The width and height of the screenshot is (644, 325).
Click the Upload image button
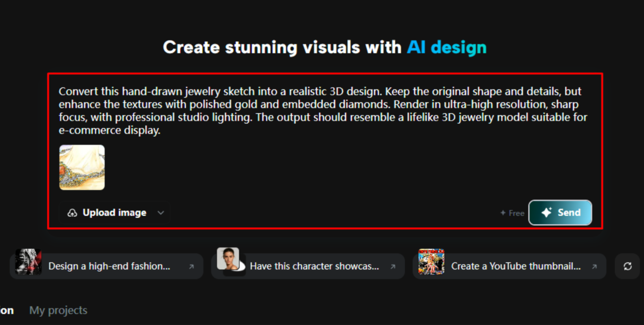115,213
